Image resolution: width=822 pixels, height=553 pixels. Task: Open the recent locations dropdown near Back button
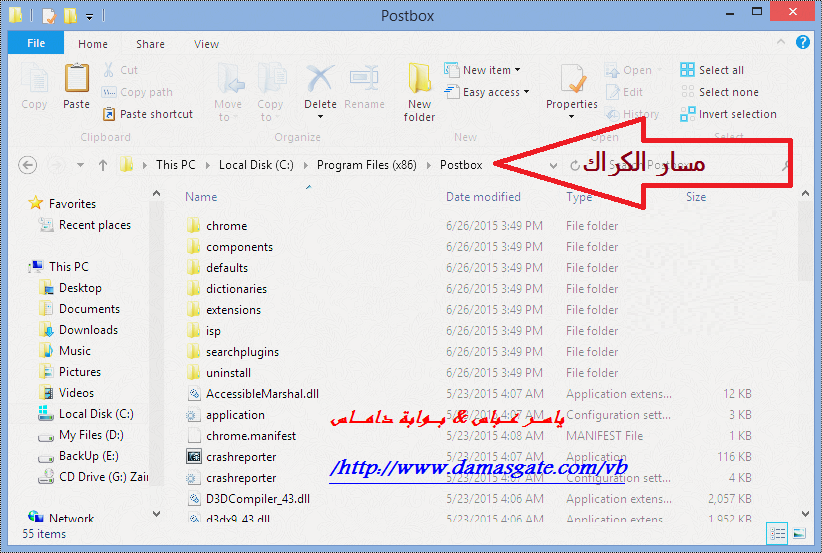tap(80, 165)
